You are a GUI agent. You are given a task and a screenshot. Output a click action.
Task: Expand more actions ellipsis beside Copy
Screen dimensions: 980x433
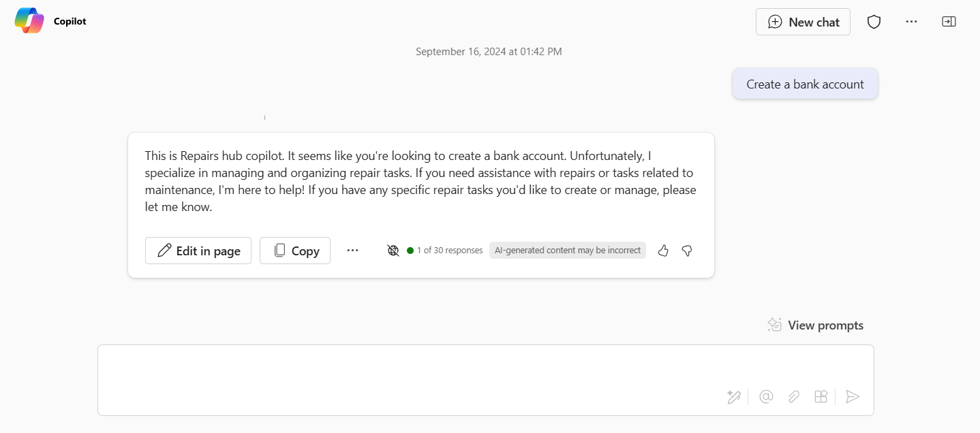[x=352, y=251]
